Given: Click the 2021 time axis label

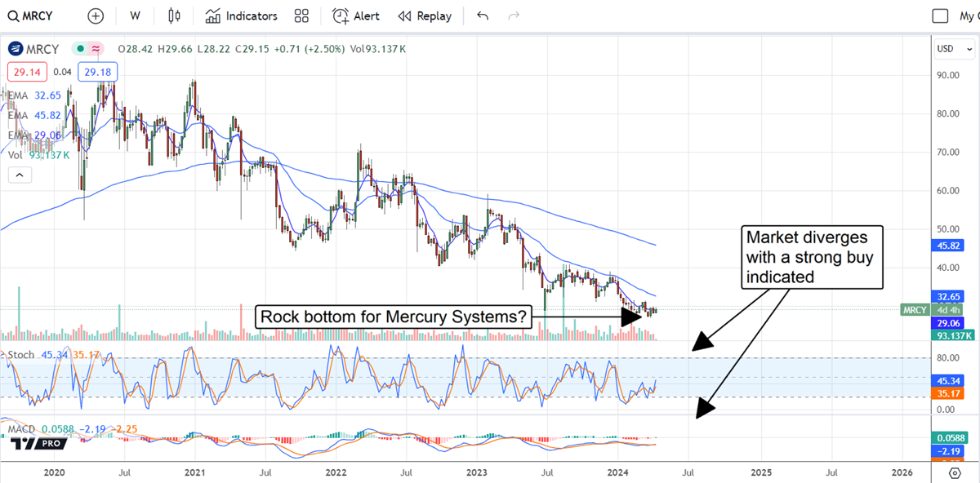Looking at the screenshot, I should (194, 472).
